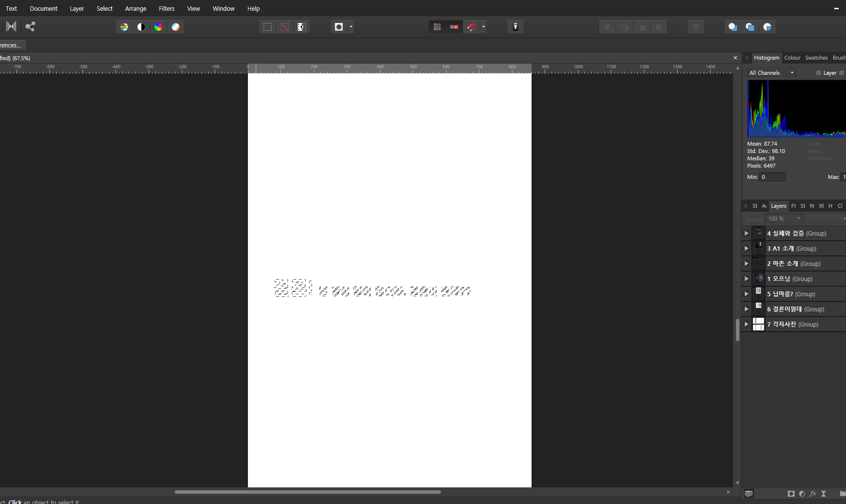This screenshot has height=504, width=846.
Task: Tick the histogram Layer checkbox
Action: 819,73
